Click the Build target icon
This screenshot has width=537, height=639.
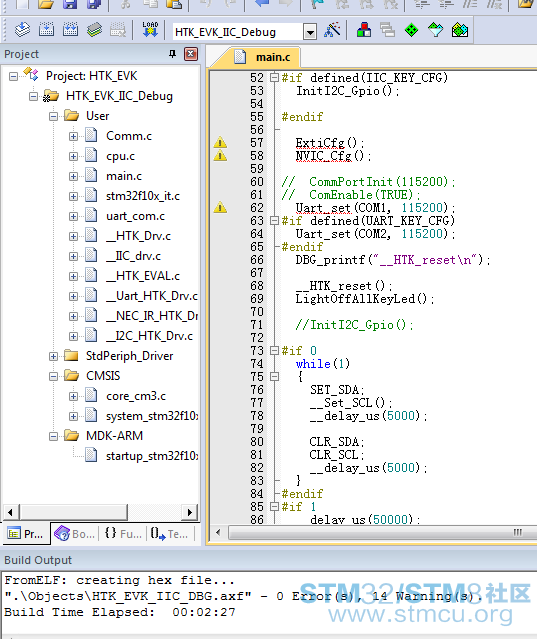point(46,30)
